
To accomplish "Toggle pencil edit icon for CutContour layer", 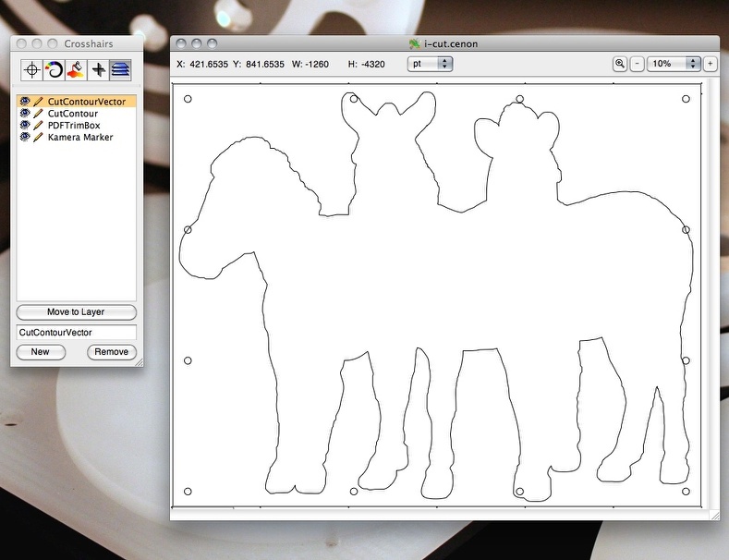I will (x=39, y=114).
